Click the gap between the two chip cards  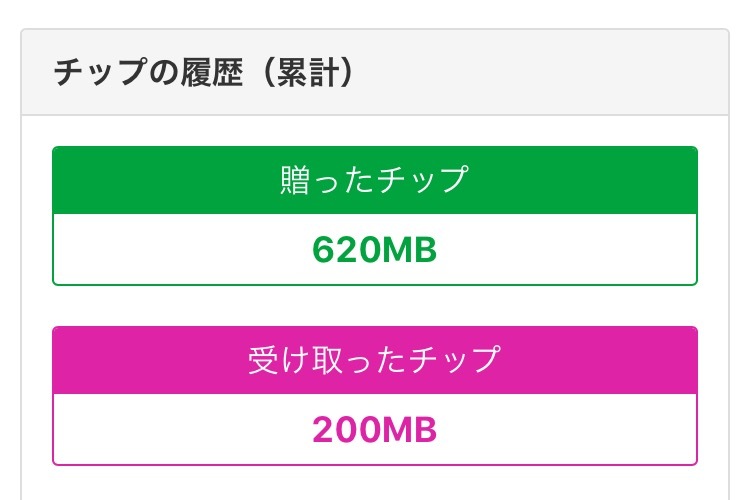[374, 306]
